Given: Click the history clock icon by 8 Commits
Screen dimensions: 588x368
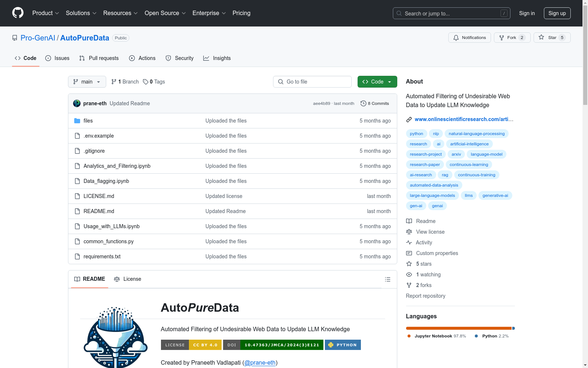Looking at the screenshot, I should pos(363,103).
